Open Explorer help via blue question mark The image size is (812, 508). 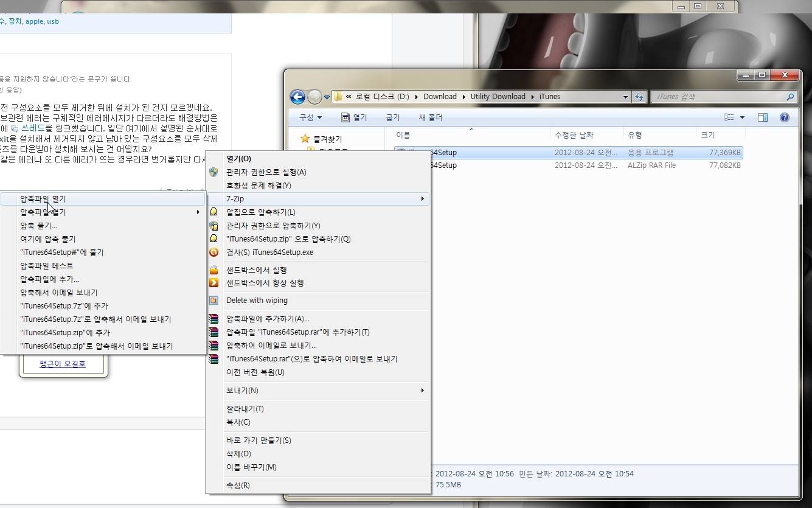point(785,117)
